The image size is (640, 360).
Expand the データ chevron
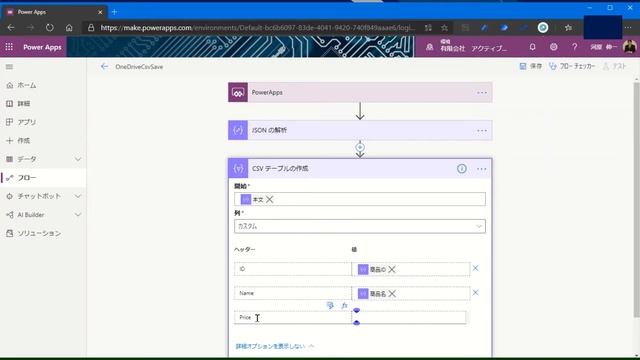pos(78,159)
